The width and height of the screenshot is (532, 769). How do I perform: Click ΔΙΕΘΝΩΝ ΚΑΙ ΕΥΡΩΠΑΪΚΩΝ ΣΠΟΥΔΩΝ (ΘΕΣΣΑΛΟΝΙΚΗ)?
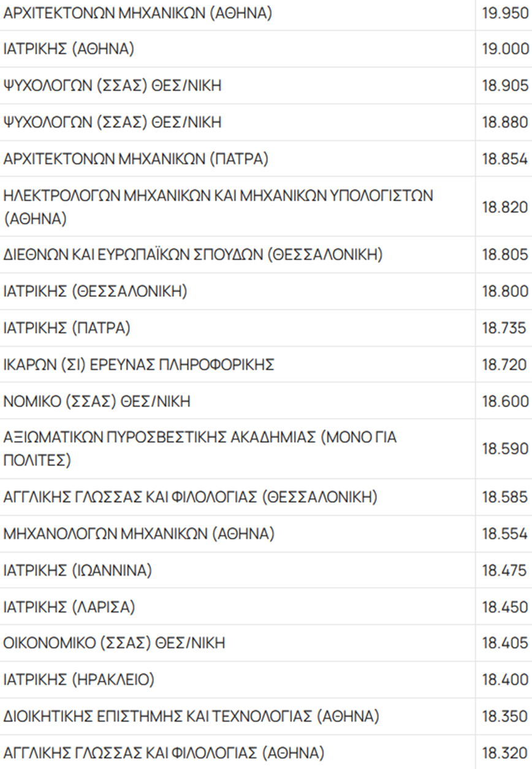tap(193, 254)
